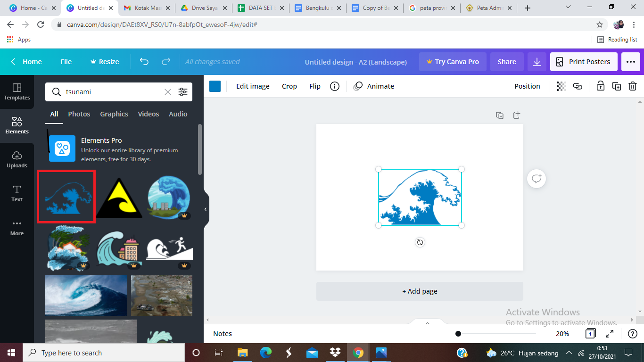
Task: Click the download icon in header
Action: pyautogui.click(x=537, y=62)
